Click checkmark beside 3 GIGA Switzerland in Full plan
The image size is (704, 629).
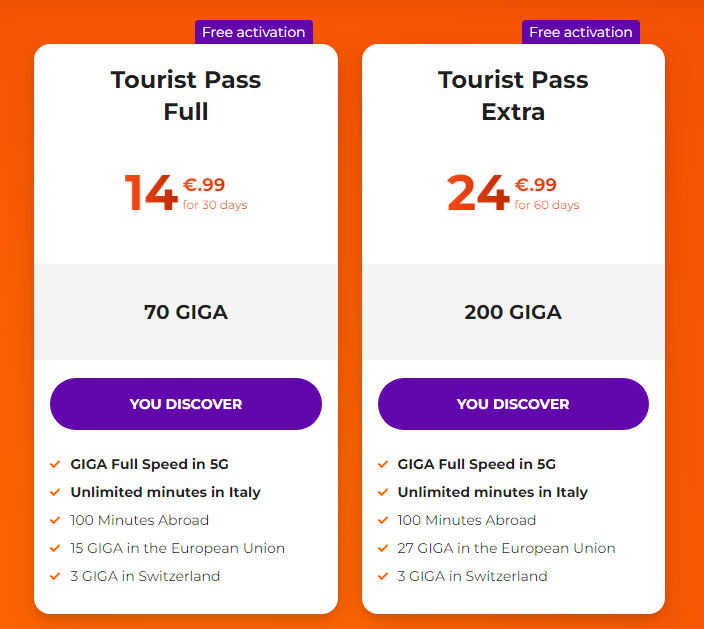[55, 576]
